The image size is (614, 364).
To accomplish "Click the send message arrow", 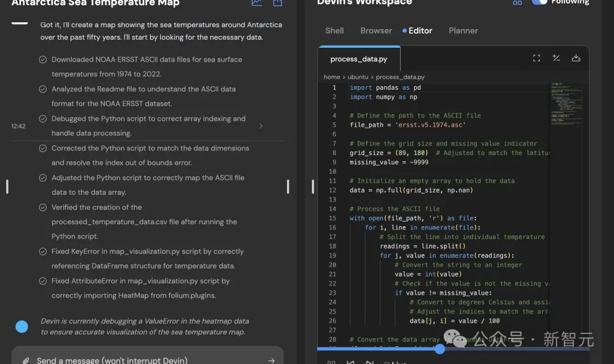I will click(271, 361).
